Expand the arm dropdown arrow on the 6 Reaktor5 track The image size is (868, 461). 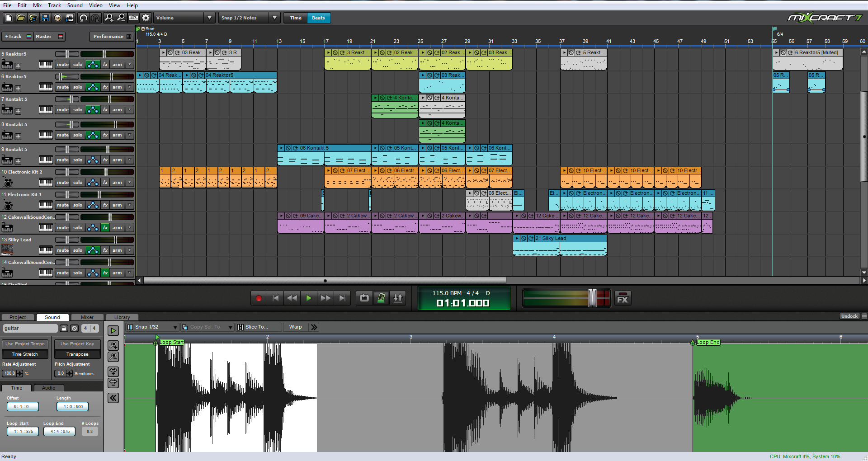[x=130, y=87]
